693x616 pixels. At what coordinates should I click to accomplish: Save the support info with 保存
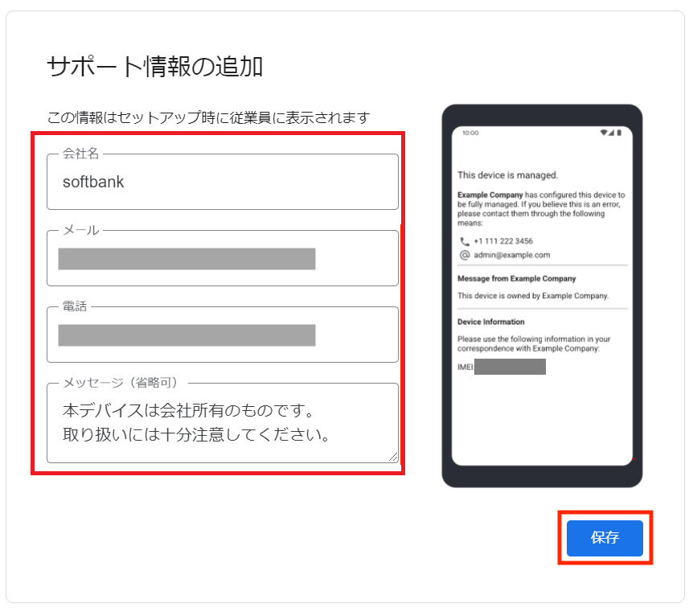click(x=605, y=538)
